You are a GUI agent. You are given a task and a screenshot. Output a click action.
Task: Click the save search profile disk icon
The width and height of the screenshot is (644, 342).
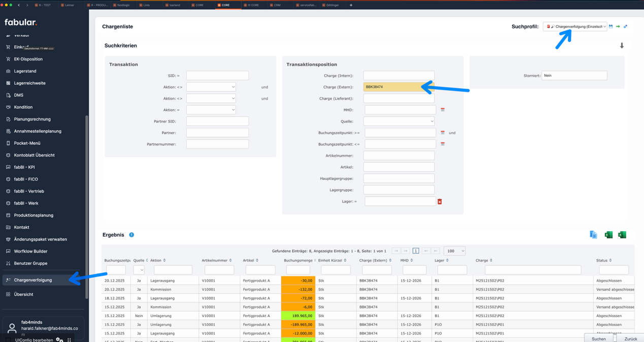click(611, 26)
